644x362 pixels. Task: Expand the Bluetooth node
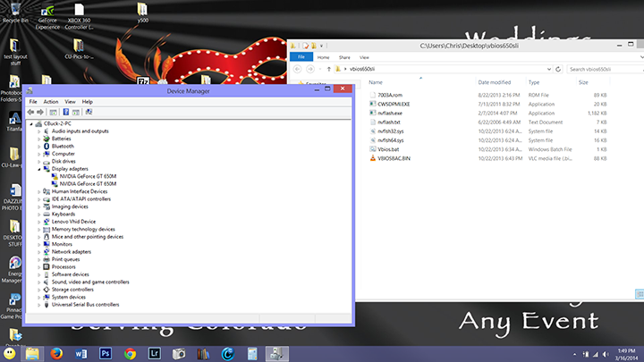[x=39, y=147]
